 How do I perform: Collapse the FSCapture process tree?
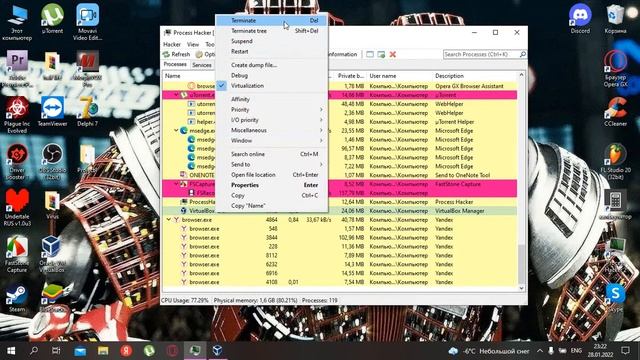coord(176,184)
